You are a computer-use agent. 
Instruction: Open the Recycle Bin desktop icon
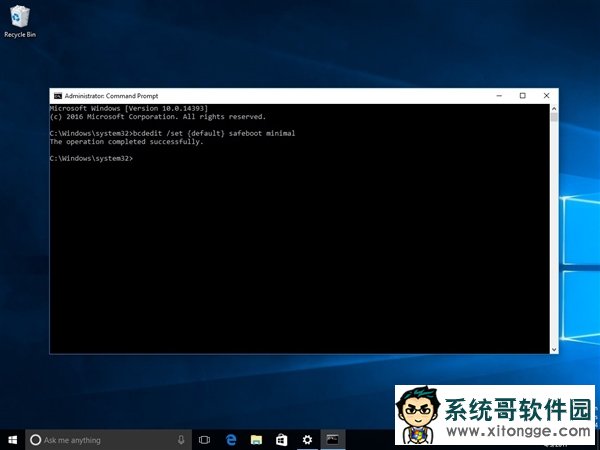15,17
